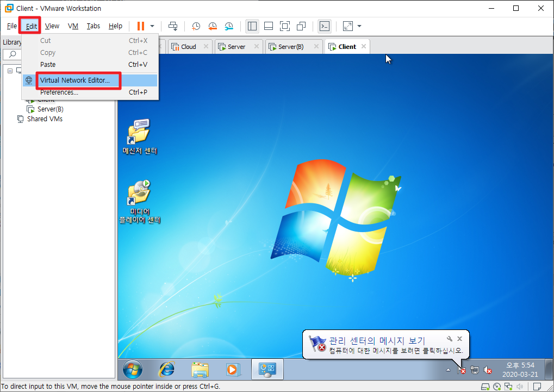Click the Client title bar VMware icon

(x=9, y=8)
